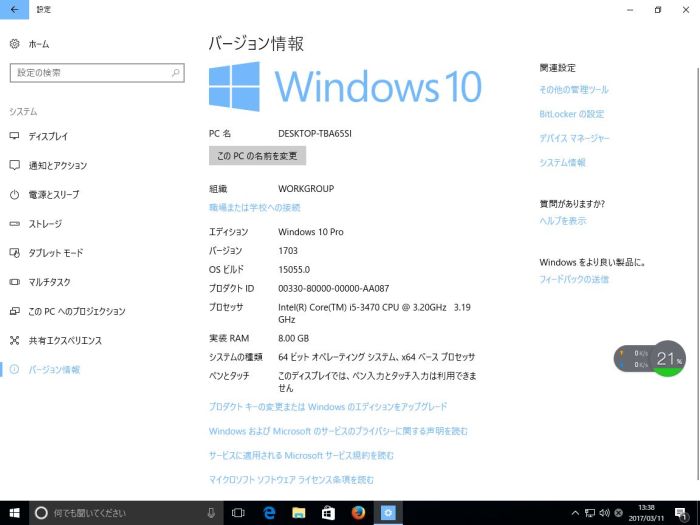
Task: Launch Firefox from the taskbar
Action: 358,513
